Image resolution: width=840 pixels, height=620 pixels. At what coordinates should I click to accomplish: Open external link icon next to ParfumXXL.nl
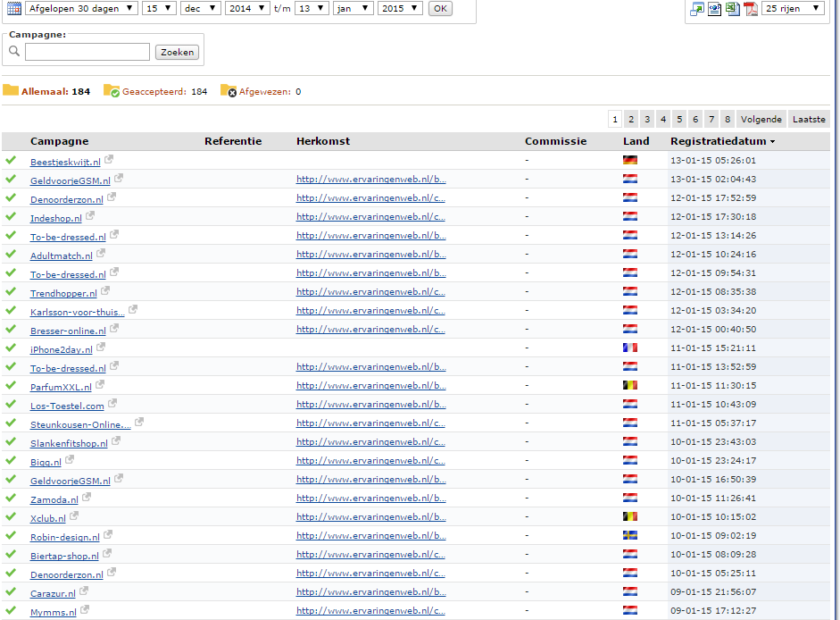pyautogui.click(x=100, y=384)
